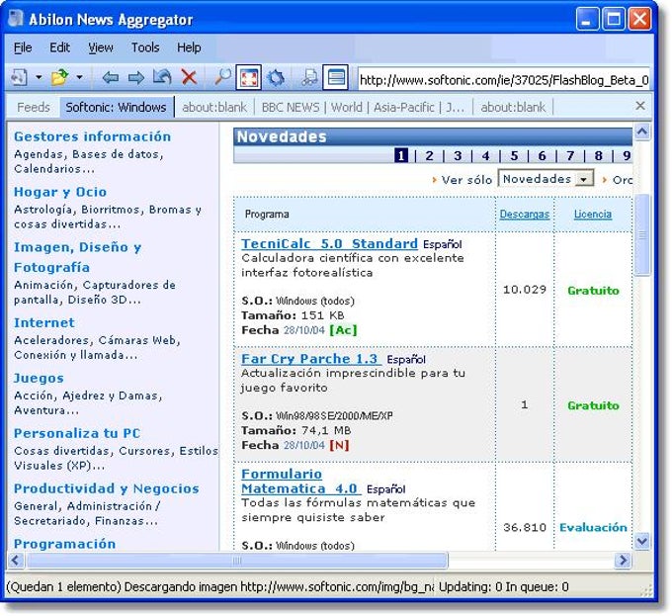Click the 36.810 downloads value
Screen dimensions: 672x616
coord(525,527)
